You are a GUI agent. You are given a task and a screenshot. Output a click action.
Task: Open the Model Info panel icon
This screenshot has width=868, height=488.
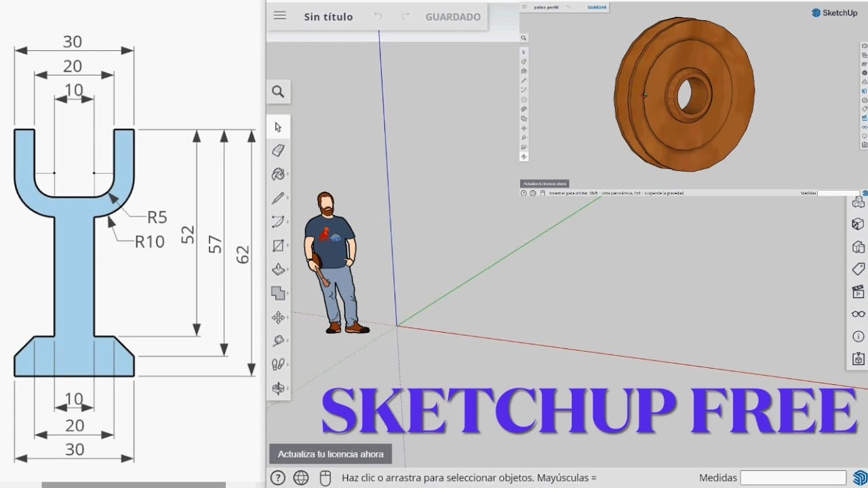[x=859, y=336]
